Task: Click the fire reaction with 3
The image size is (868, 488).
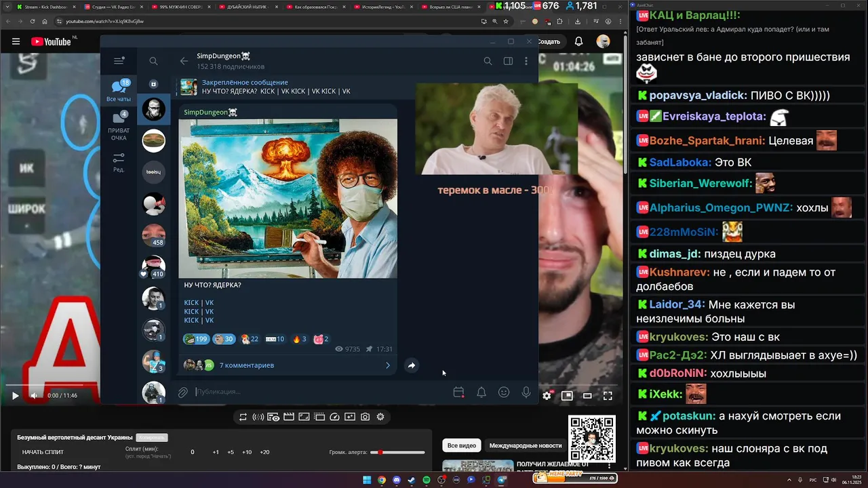Action: click(x=299, y=339)
